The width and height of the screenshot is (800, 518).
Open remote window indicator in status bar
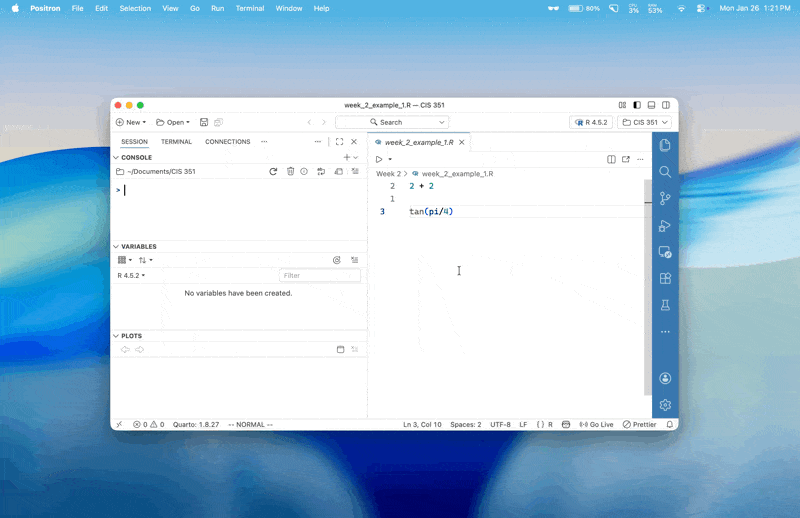point(119,425)
